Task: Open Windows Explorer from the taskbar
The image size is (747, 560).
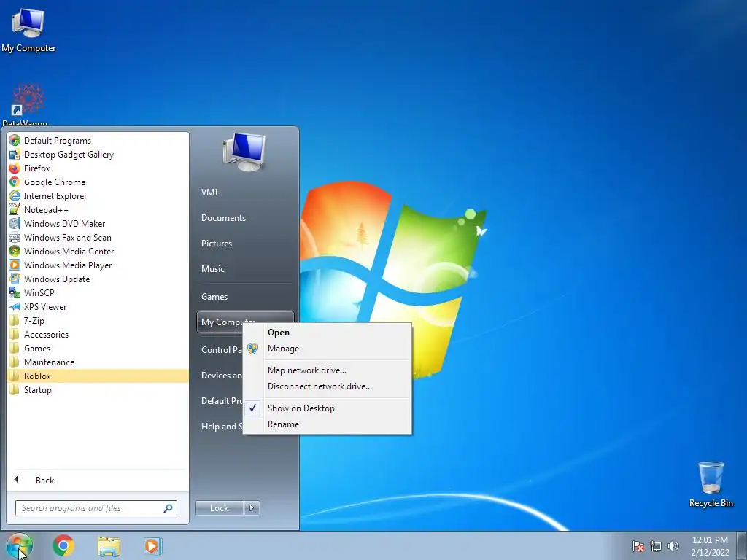Action: tap(109, 545)
